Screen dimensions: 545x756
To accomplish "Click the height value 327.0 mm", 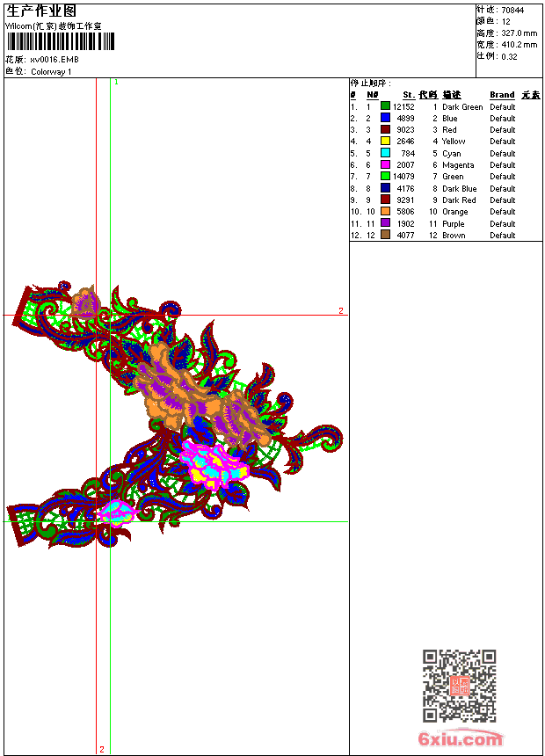I will coord(520,33).
